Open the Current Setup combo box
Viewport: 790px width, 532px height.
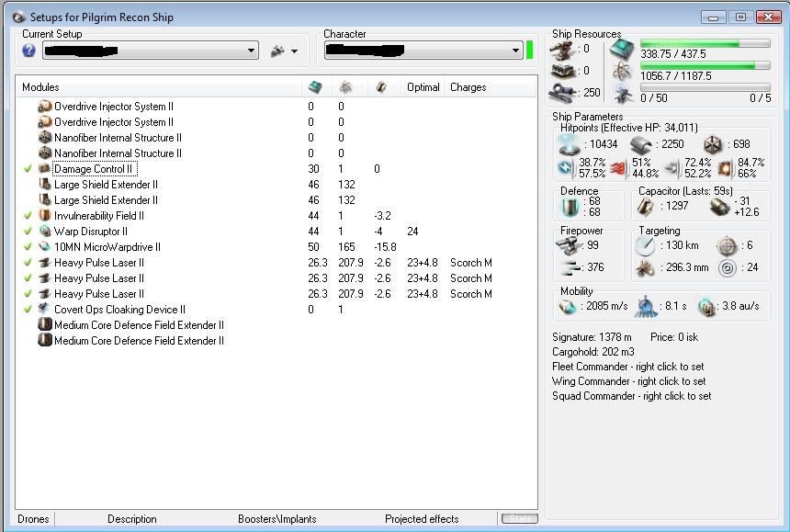pos(151,51)
